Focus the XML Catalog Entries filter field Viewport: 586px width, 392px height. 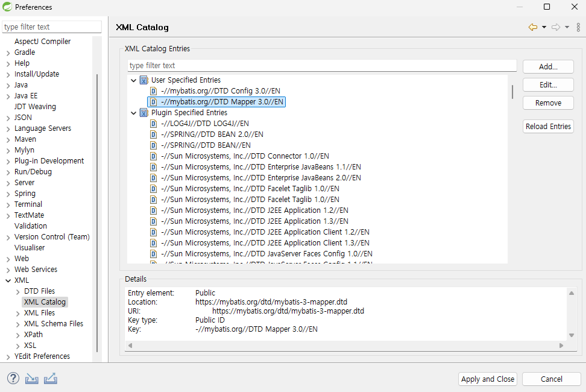click(322, 65)
